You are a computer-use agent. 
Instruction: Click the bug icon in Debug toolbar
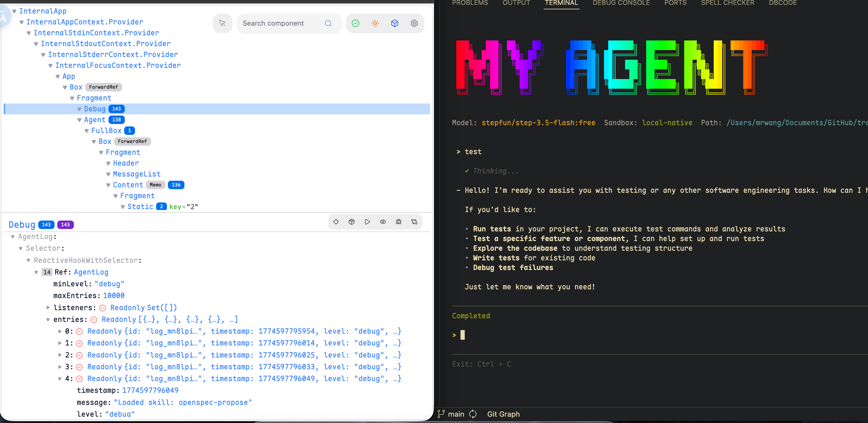coord(399,222)
